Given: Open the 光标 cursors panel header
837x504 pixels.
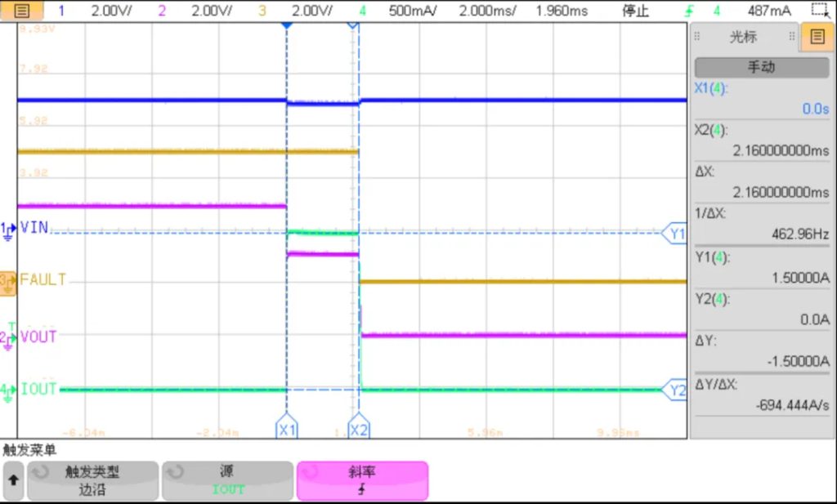Looking at the screenshot, I should click(743, 37).
